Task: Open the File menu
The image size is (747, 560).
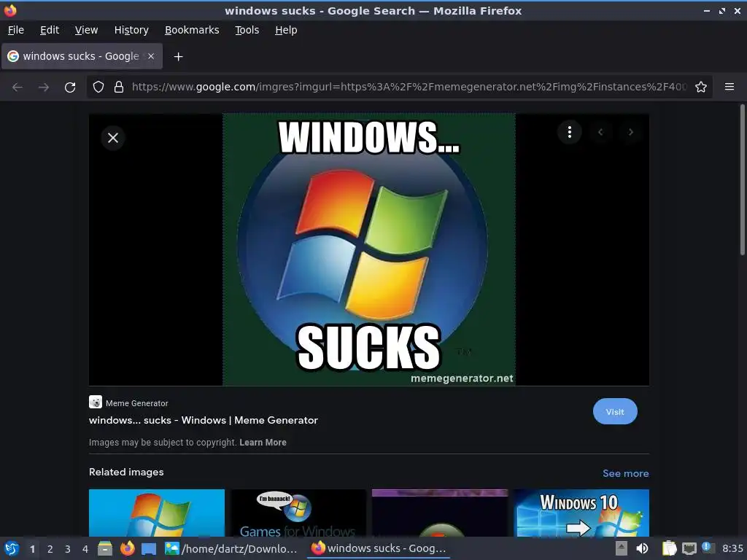Action: click(16, 30)
